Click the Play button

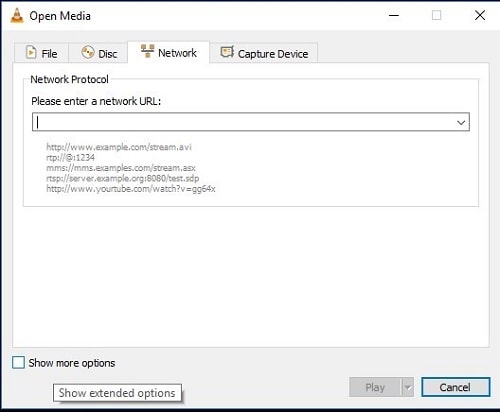pos(375,387)
